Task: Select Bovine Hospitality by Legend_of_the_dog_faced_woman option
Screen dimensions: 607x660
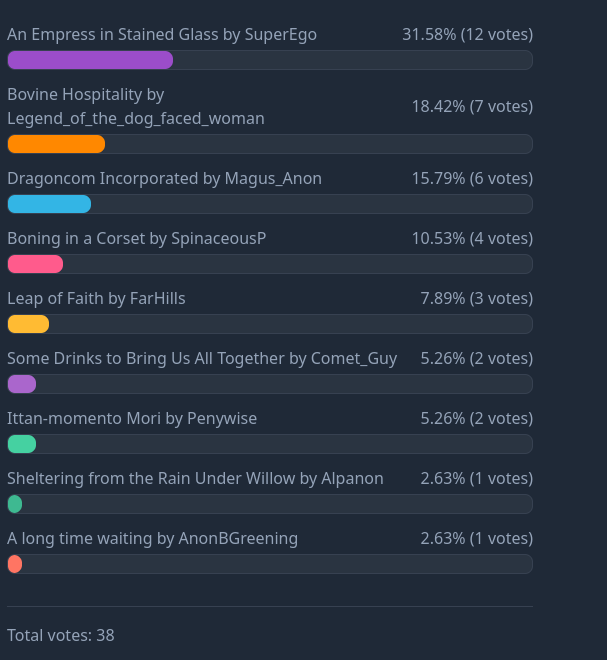Action: [x=136, y=106]
